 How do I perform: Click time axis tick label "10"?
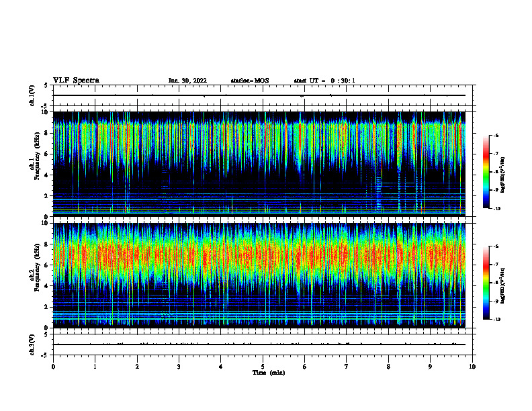pos(472,367)
